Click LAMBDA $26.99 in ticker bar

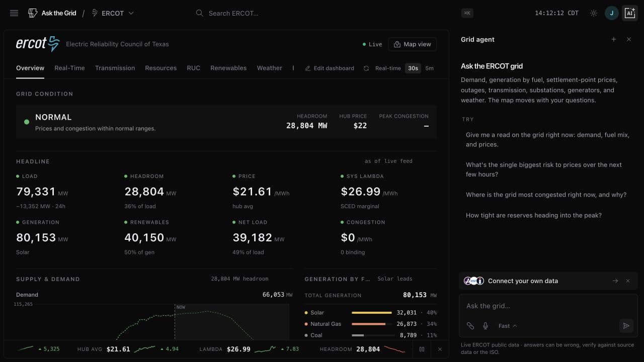coord(225,349)
